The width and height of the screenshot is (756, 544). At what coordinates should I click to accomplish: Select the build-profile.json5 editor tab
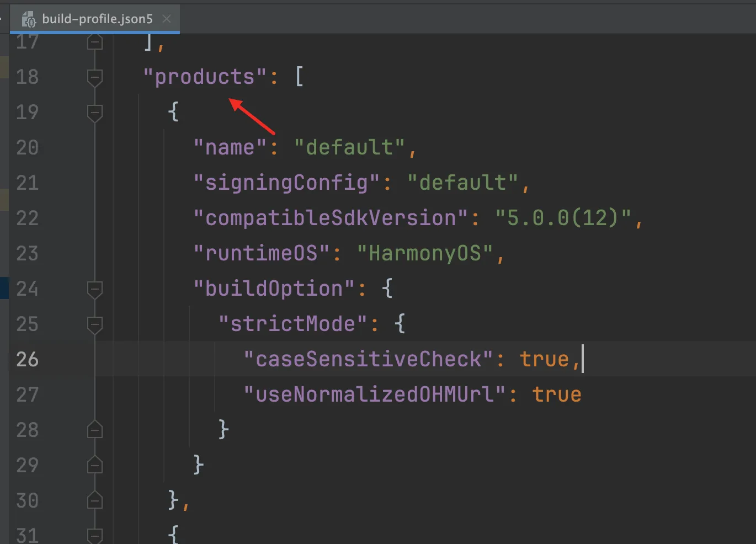click(95, 19)
